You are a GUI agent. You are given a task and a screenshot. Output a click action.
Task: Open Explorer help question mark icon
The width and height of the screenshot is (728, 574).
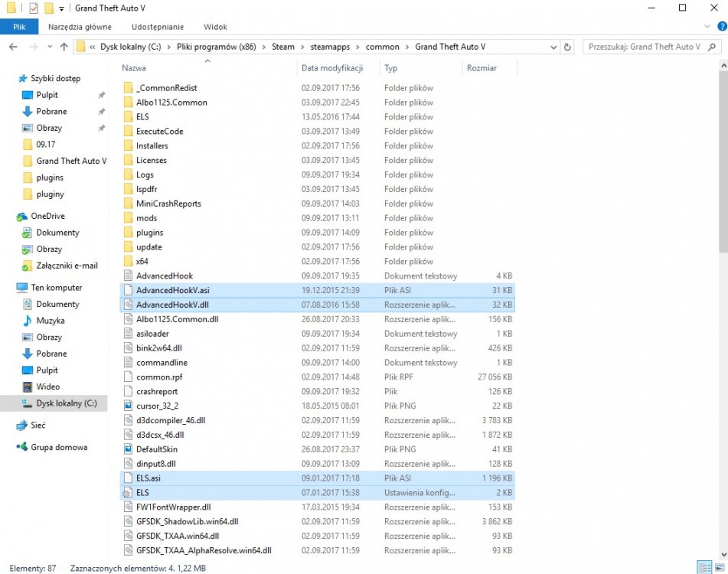pyautogui.click(x=722, y=27)
